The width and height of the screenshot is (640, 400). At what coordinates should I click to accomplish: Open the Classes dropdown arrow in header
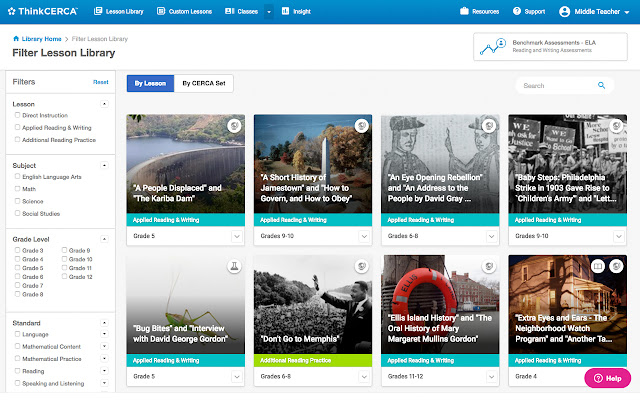[269, 11]
